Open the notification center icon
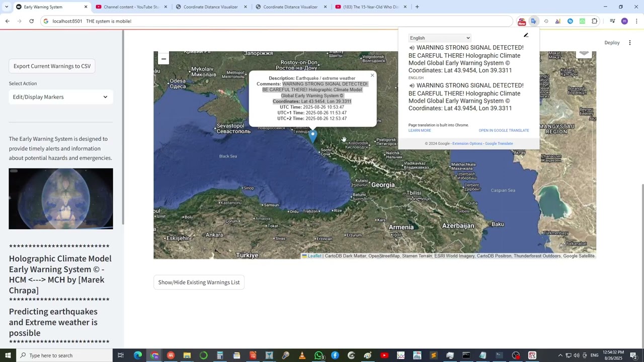The height and width of the screenshot is (362, 644). [634, 355]
